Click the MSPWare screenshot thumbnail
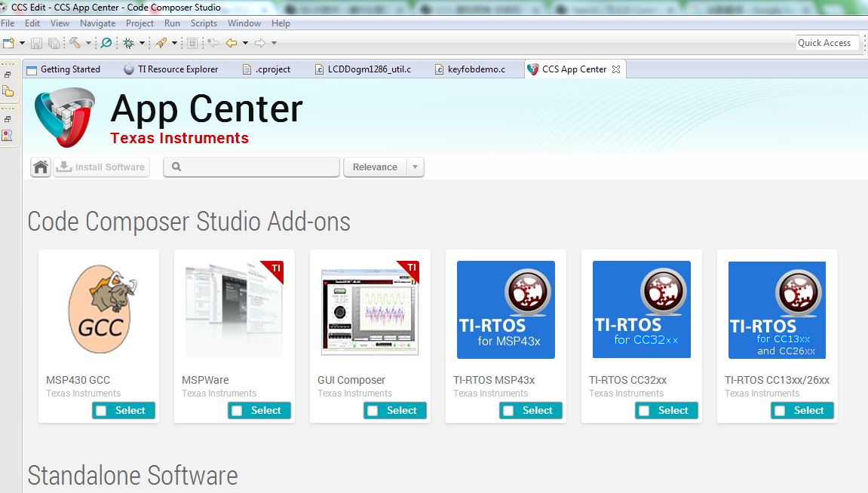This screenshot has width=868, height=493. coord(235,309)
